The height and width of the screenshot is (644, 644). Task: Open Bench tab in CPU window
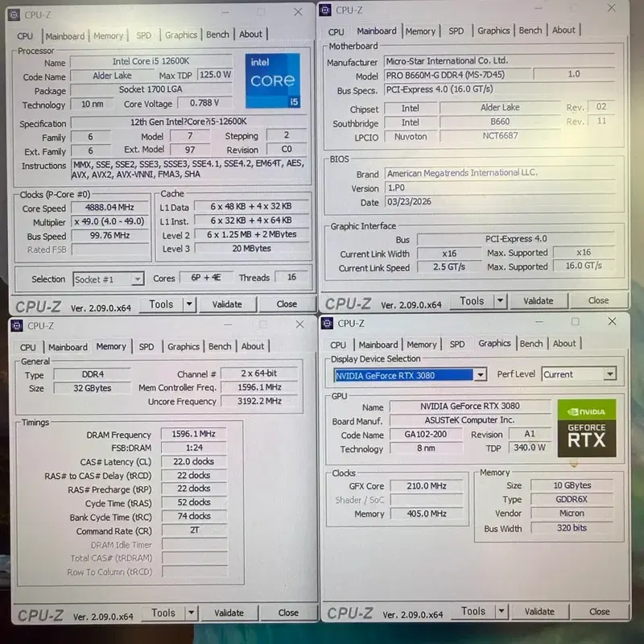pyautogui.click(x=217, y=35)
